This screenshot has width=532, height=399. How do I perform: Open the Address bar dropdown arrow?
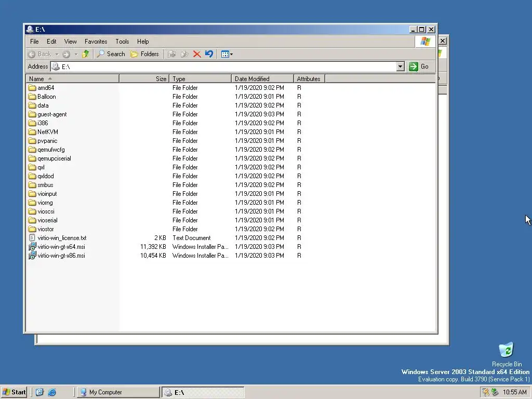point(401,66)
